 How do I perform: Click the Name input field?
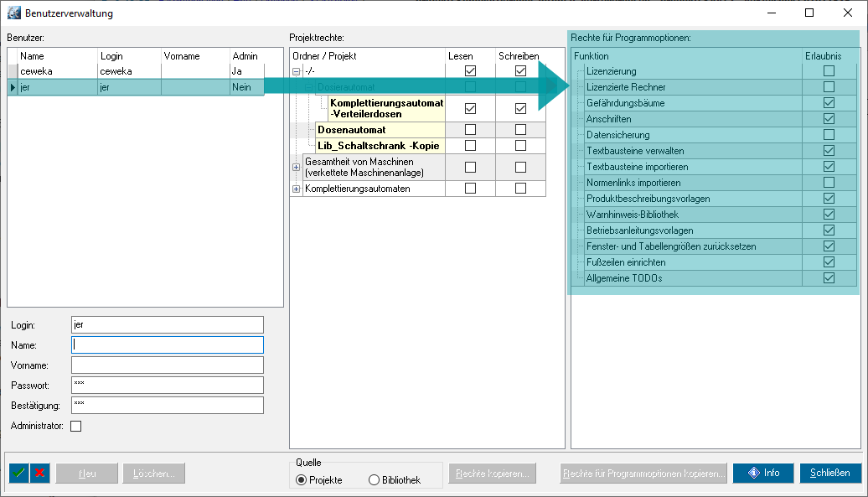click(x=168, y=344)
